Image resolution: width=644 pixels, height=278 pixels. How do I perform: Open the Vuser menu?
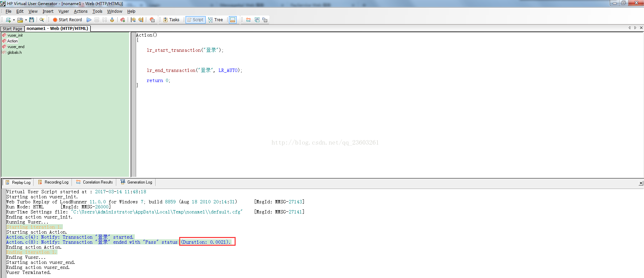pyautogui.click(x=64, y=11)
